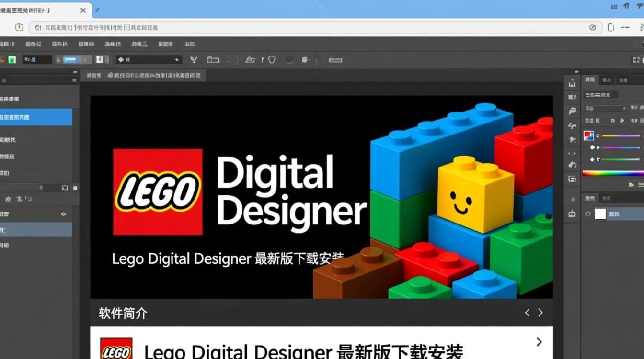Screen dimensions: 644x359
Task: Click the flag-shaped panel icon in the right strip
Action: click(572, 111)
